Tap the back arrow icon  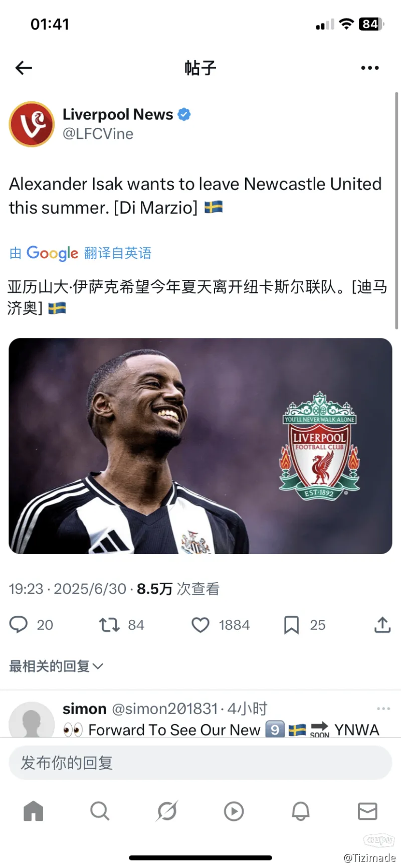pyautogui.click(x=24, y=68)
